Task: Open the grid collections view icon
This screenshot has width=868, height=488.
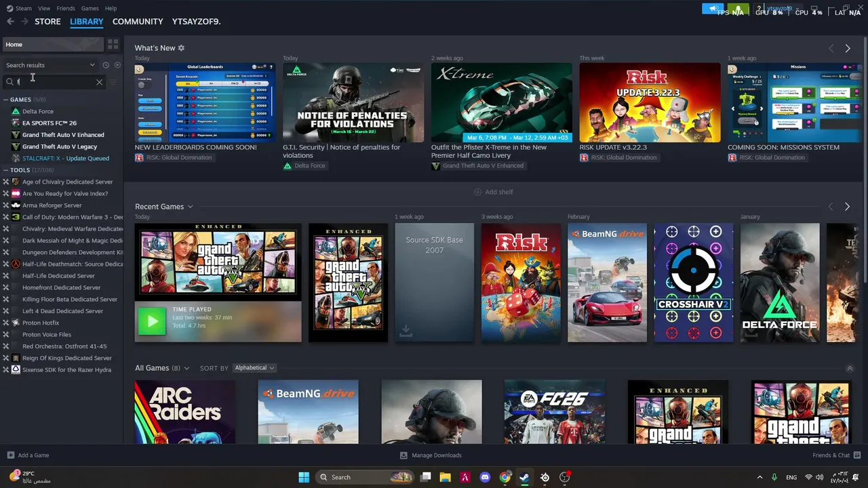Action: (113, 44)
